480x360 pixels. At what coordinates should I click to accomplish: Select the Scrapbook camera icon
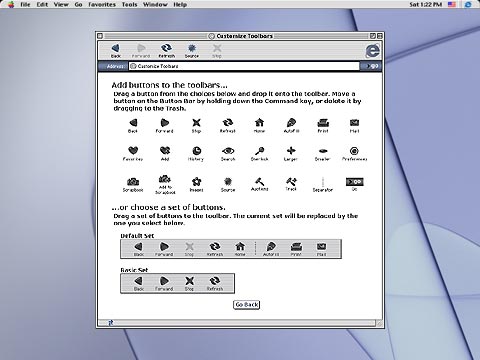[133, 184]
